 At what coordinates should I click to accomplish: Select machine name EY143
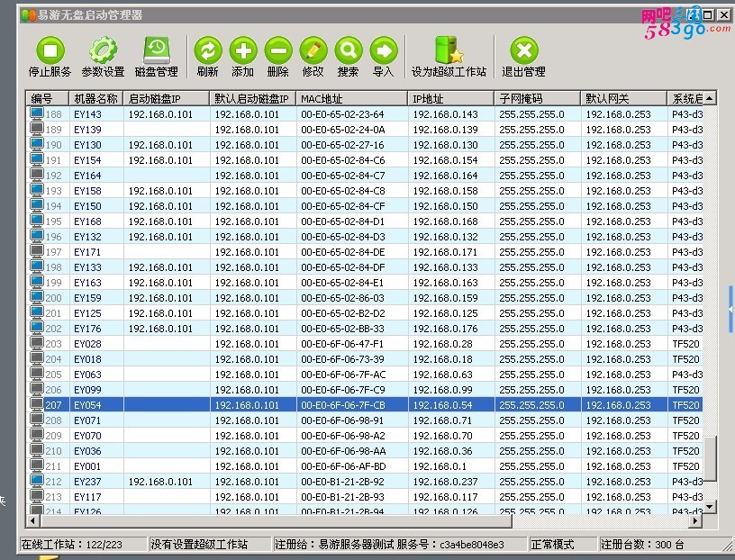point(87,113)
